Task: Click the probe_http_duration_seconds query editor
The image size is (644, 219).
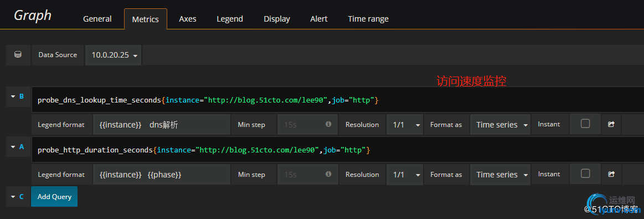Action: 338,150
